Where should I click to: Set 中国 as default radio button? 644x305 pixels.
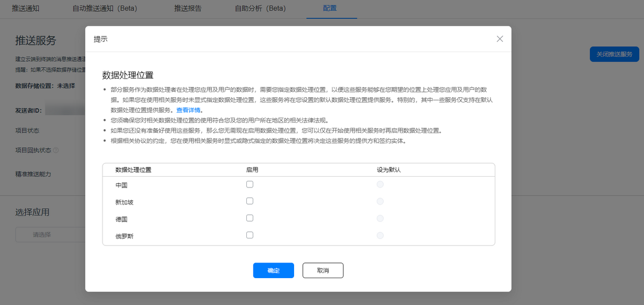[380, 184]
